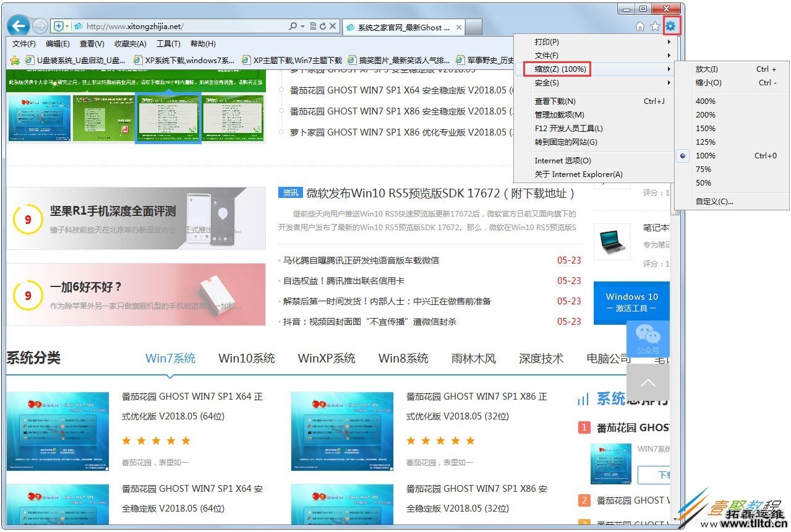This screenshot has height=532, width=791.
Task: Open favorites with the star icon
Action: click(656, 27)
